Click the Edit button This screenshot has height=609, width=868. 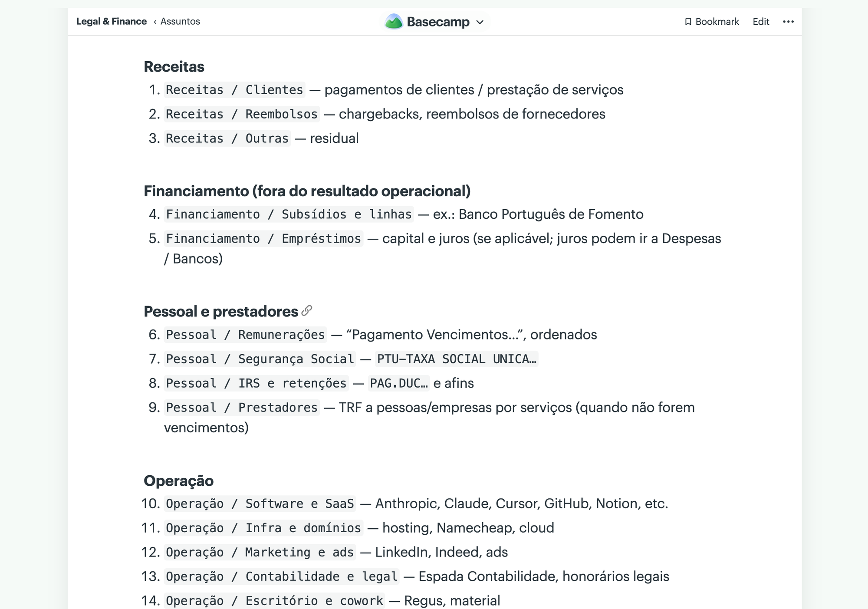click(761, 22)
